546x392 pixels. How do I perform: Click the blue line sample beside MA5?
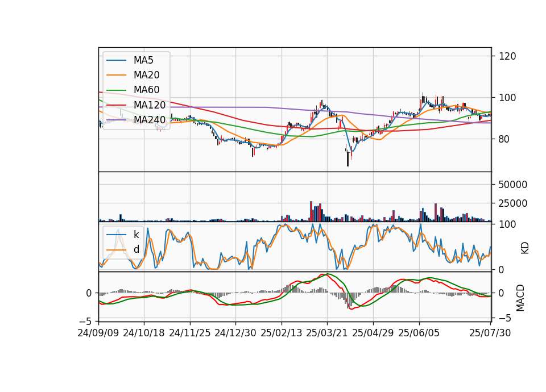(x=116, y=61)
